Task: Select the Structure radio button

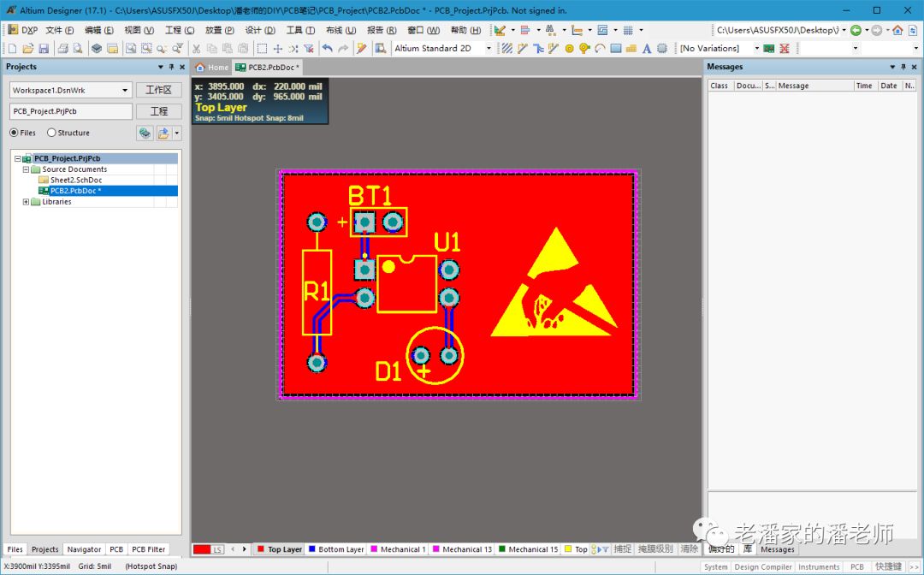Action: [51, 133]
